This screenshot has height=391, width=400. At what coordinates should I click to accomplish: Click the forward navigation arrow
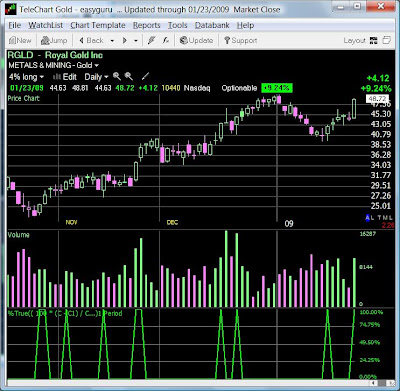coord(125,41)
